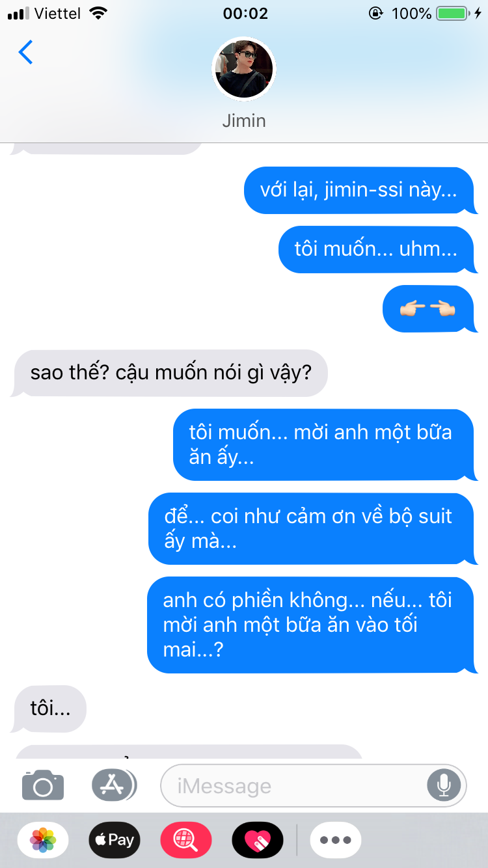Open the App Store apps icon
The image size is (488, 868).
(x=114, y=785)
